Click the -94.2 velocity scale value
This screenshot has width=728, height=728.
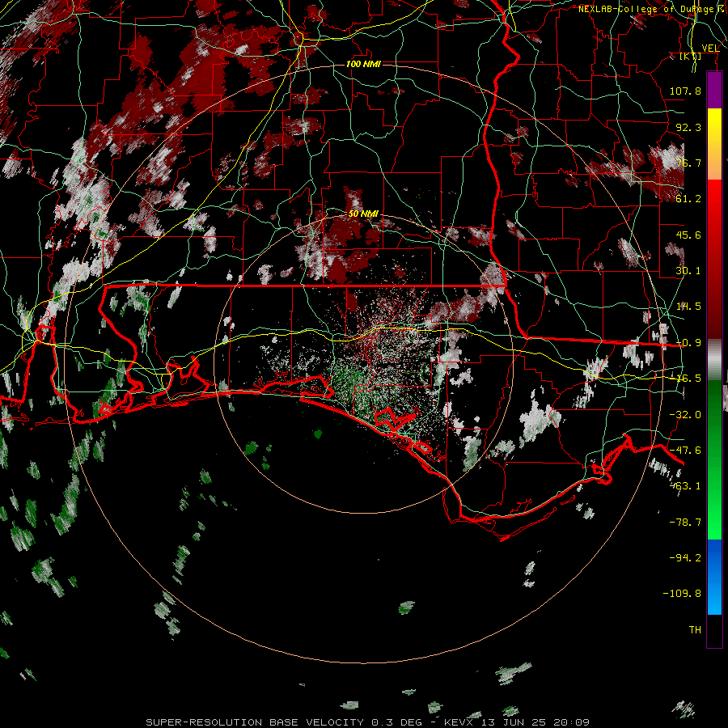[x=685, y=557]
